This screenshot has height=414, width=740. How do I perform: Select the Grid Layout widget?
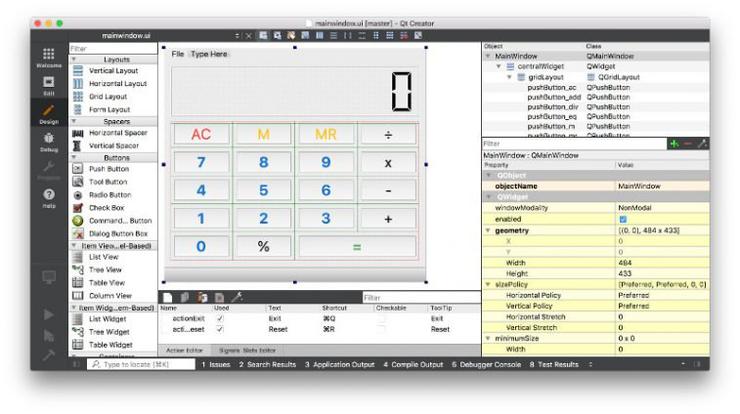pos(110,97)
